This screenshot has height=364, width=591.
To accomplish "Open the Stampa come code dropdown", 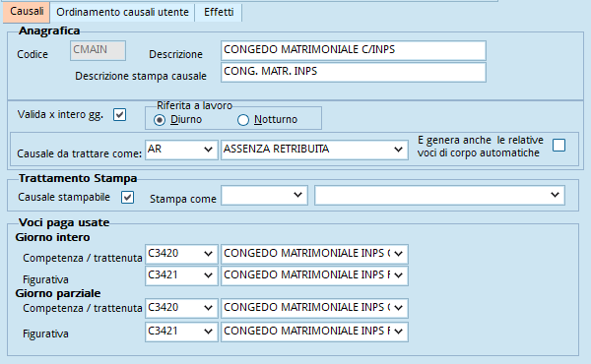I will coord(264,195).
